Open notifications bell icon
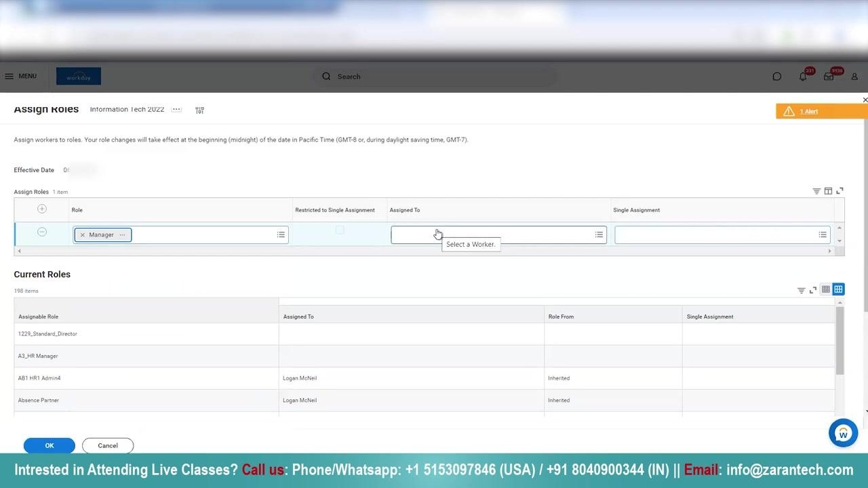 tap(803, 77)
